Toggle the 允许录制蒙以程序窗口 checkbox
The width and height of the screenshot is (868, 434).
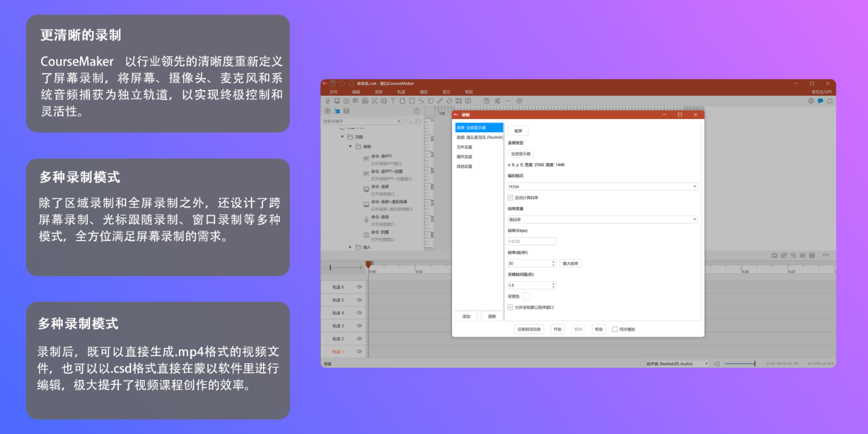511,307
